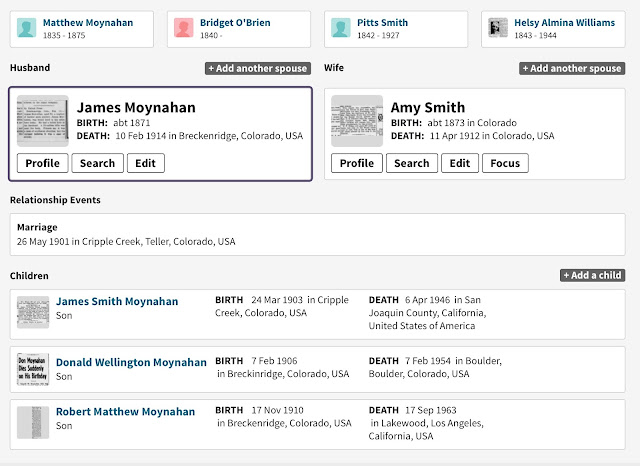Open Donald Wellington Moynahan's name link

point(131,362)
